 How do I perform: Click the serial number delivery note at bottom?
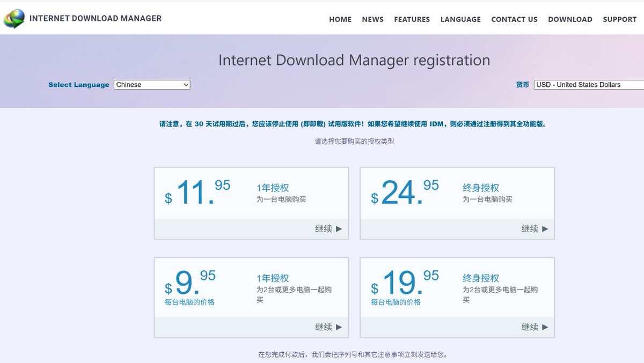point(353,354)
